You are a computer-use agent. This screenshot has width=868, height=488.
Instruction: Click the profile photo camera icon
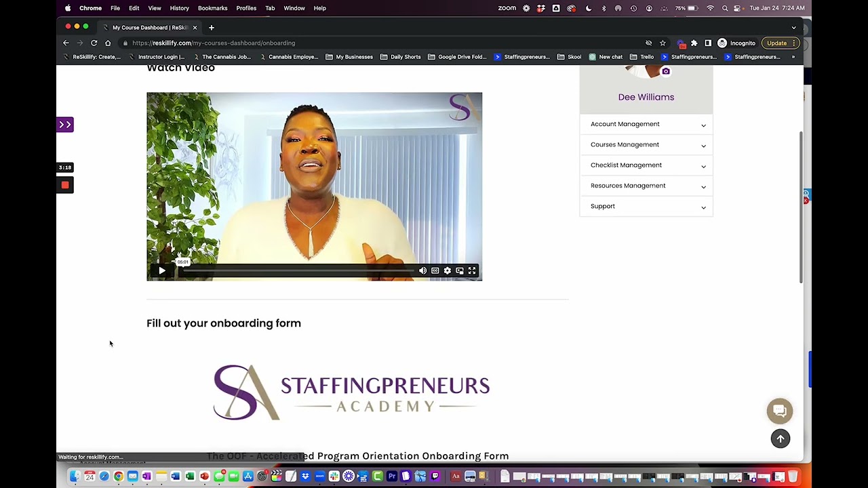pyautogui.click(x=666, y=71)
